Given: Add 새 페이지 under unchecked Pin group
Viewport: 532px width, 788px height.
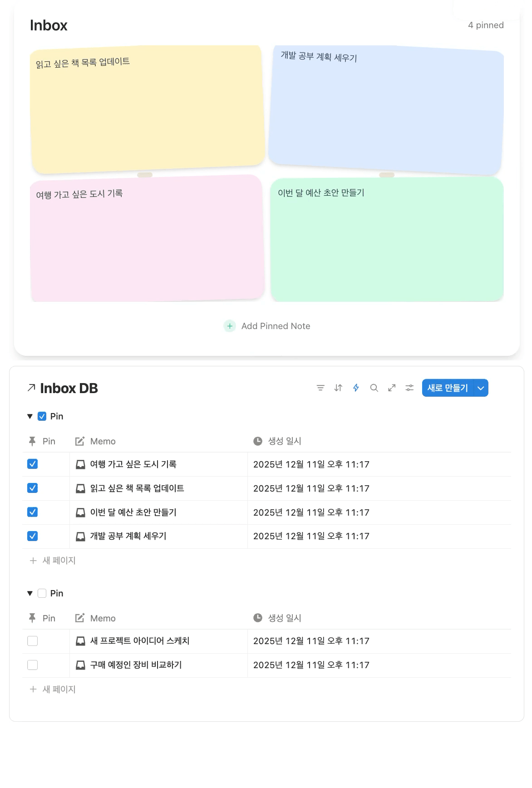Looking at the screenshot, I should pos(59,689).
